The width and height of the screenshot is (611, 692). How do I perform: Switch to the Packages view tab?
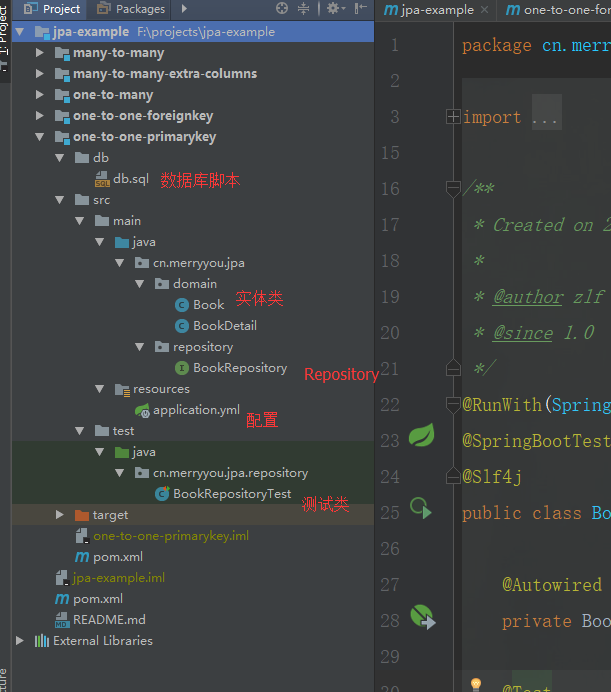(x=131, y=9)
